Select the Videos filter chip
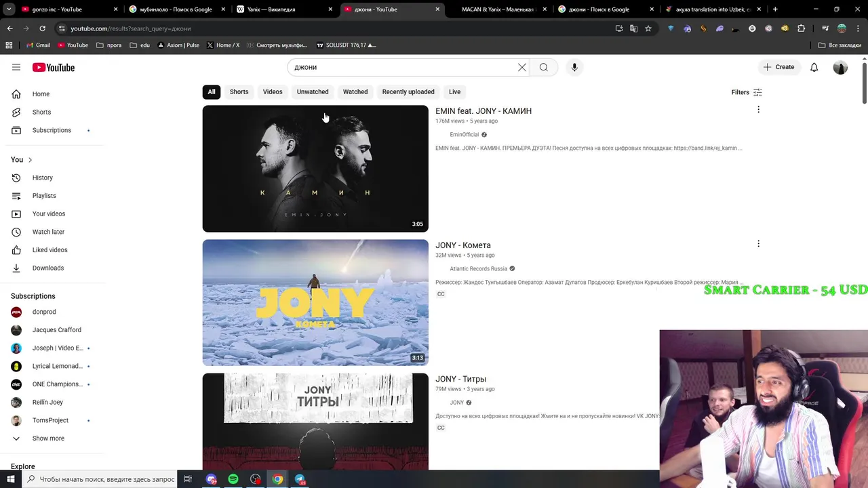Screen dimensions: 868x488 click(273, 92)
